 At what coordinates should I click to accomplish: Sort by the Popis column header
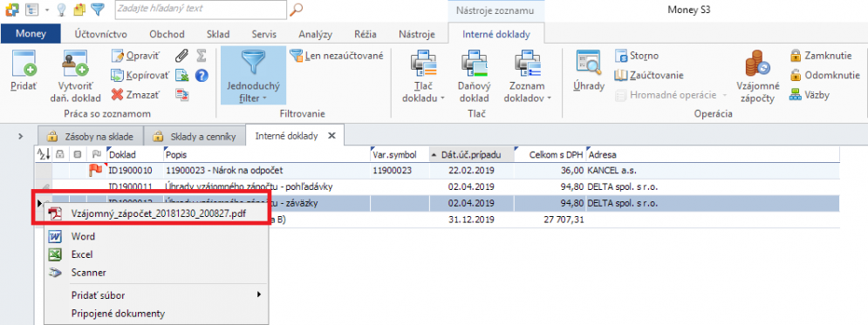click(x=266, y=155)
